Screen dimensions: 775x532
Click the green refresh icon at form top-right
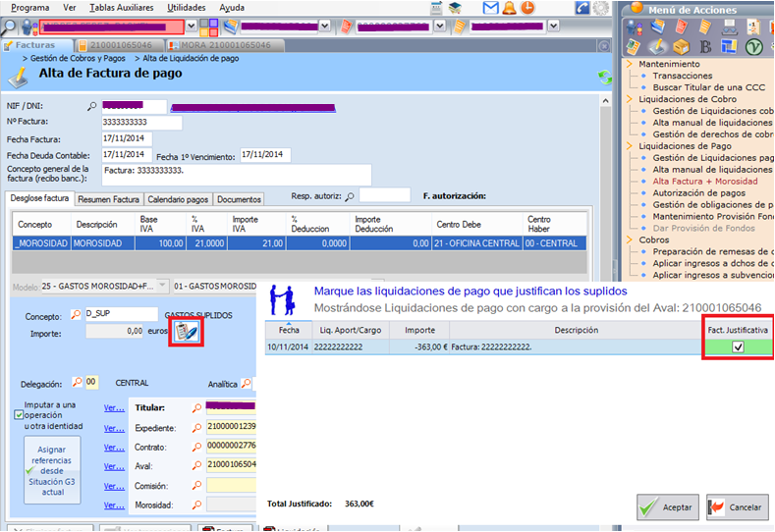point(605,77)
